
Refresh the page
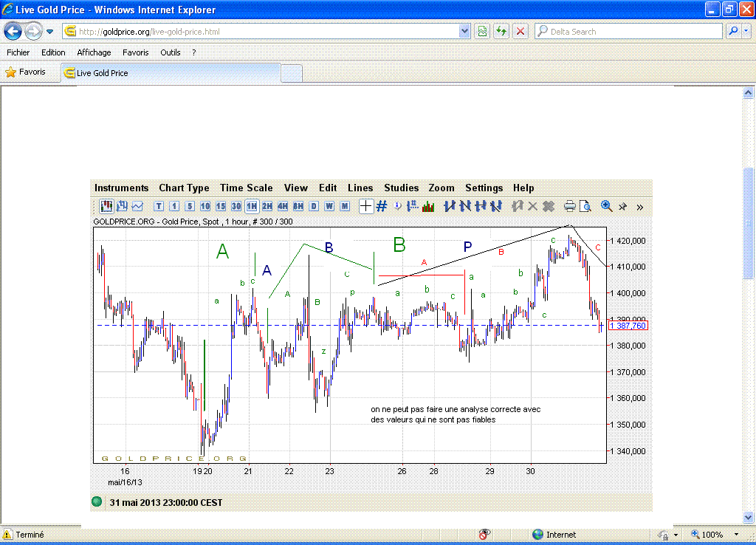point(501,31)
